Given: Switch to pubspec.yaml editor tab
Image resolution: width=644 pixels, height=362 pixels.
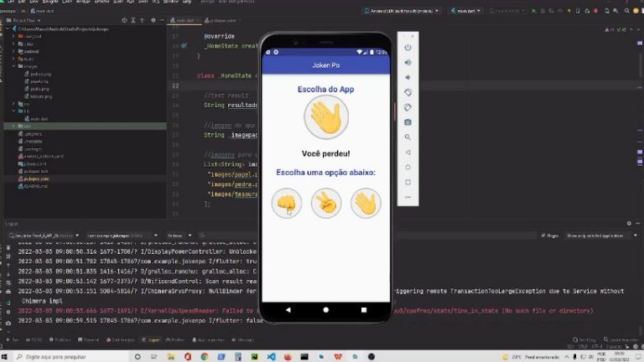Looking at the screenshot, I should coord(221,20).
